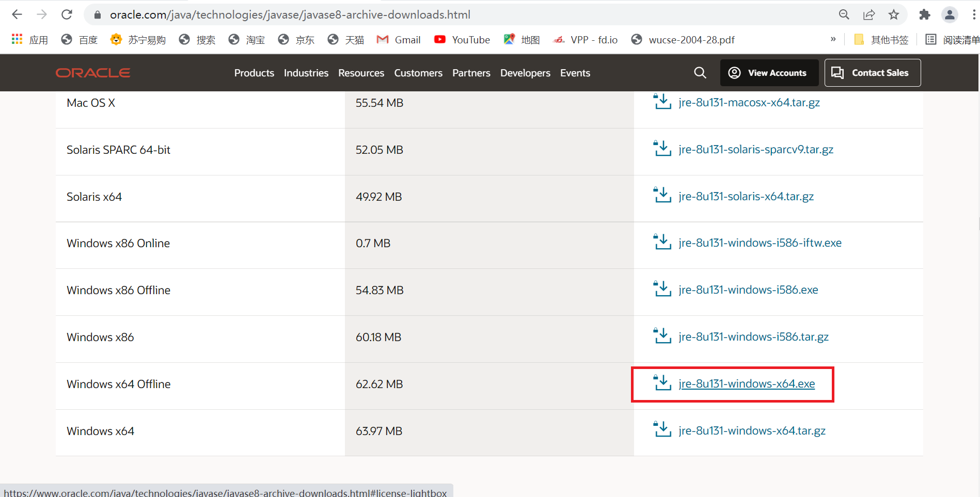Download jre-8u131-windows-i586-iftw.exe
The width and height of the screenshot is (980, 497).
click(x=760, y=243)
